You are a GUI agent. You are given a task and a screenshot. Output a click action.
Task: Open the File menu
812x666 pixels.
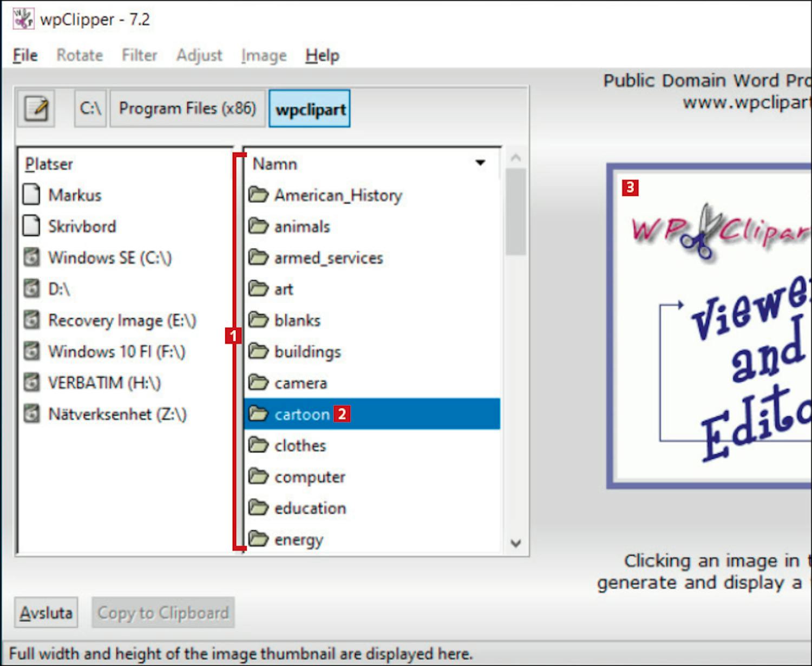tap(25, 55)
